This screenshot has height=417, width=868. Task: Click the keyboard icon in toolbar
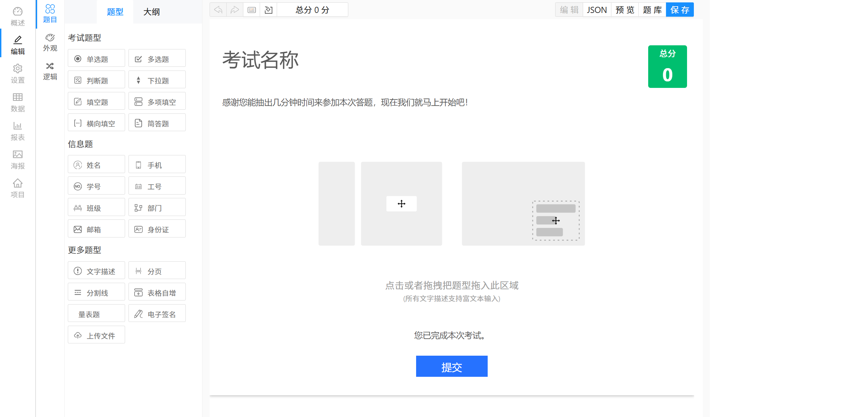click(252, 10)
